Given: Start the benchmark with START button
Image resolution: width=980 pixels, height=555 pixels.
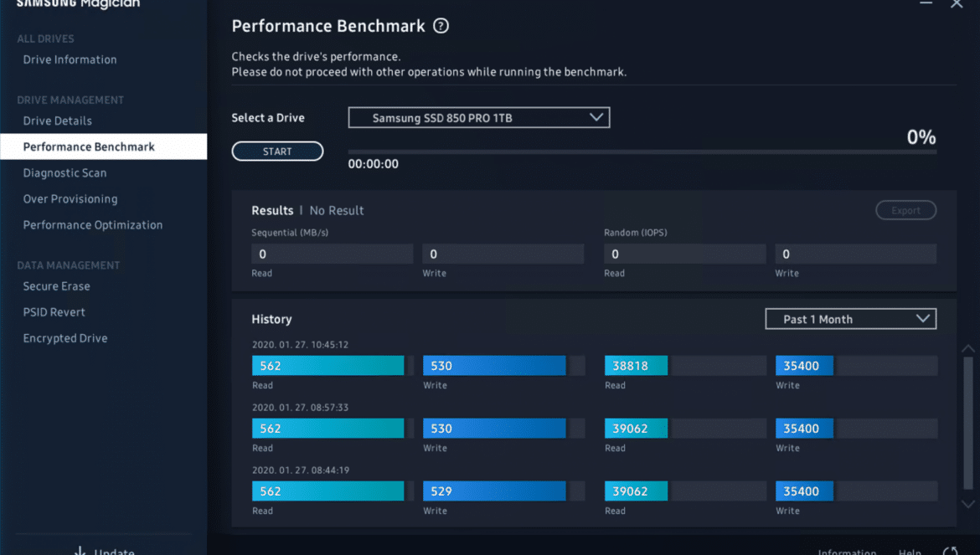Looking at the screenshot, I should coord(277,151).
